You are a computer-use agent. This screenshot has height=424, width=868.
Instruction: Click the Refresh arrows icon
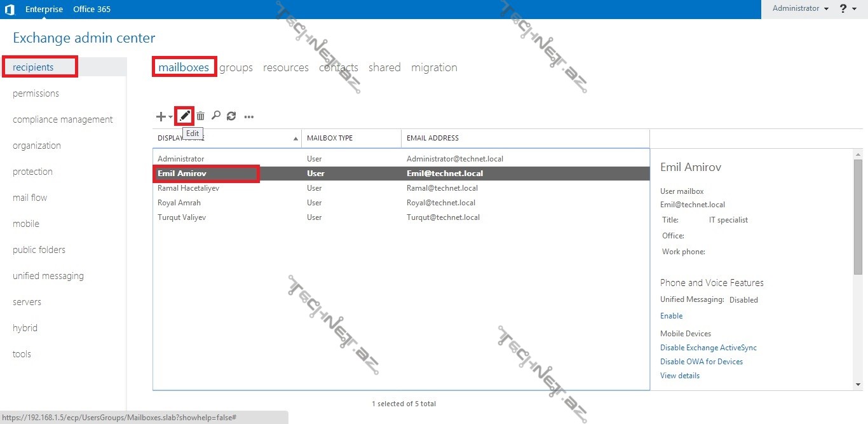(231, 116)
